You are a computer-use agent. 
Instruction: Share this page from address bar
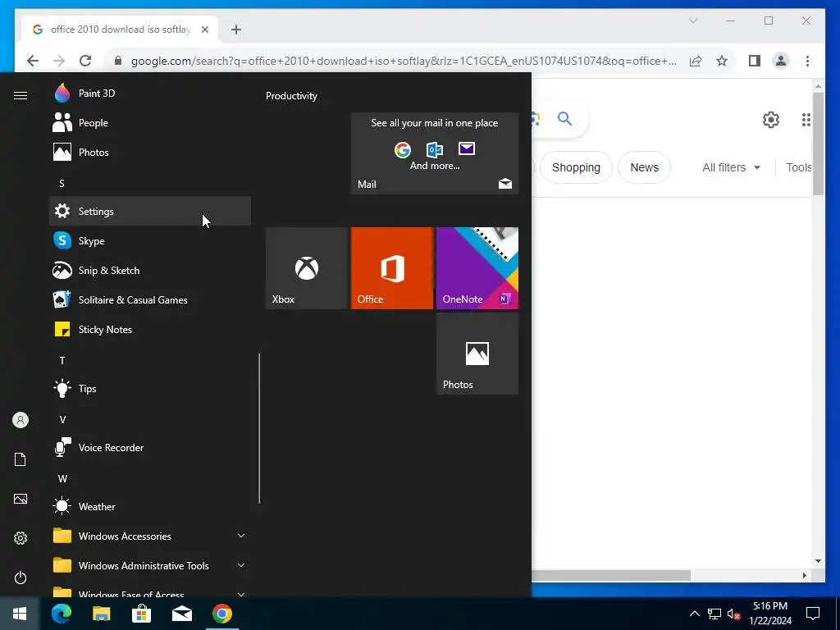696,61
